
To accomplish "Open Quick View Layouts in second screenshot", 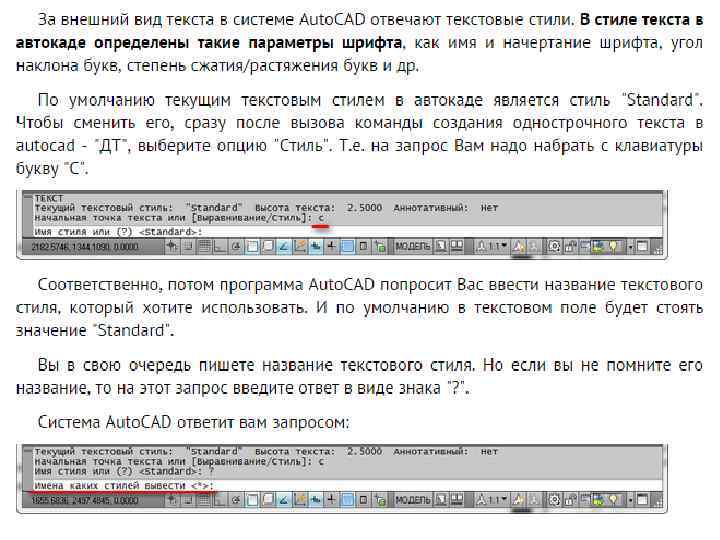I will pyautogui.click(x=441, y=500).
